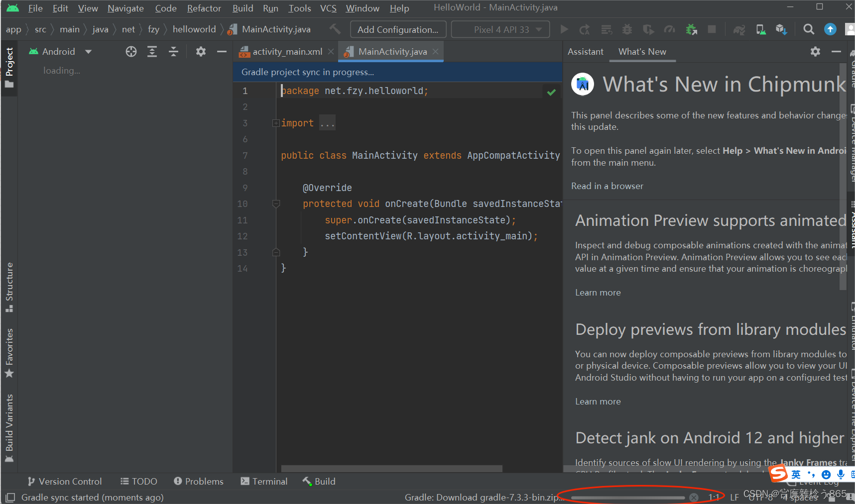Click Learn more under Animation Preview

pyautogui.click(x=598, y=293)
